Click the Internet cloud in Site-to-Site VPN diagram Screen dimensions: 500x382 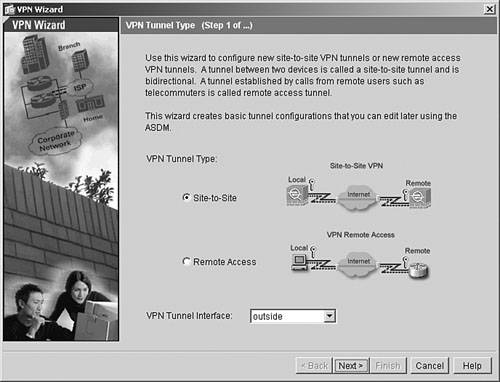tap(357, 197)
